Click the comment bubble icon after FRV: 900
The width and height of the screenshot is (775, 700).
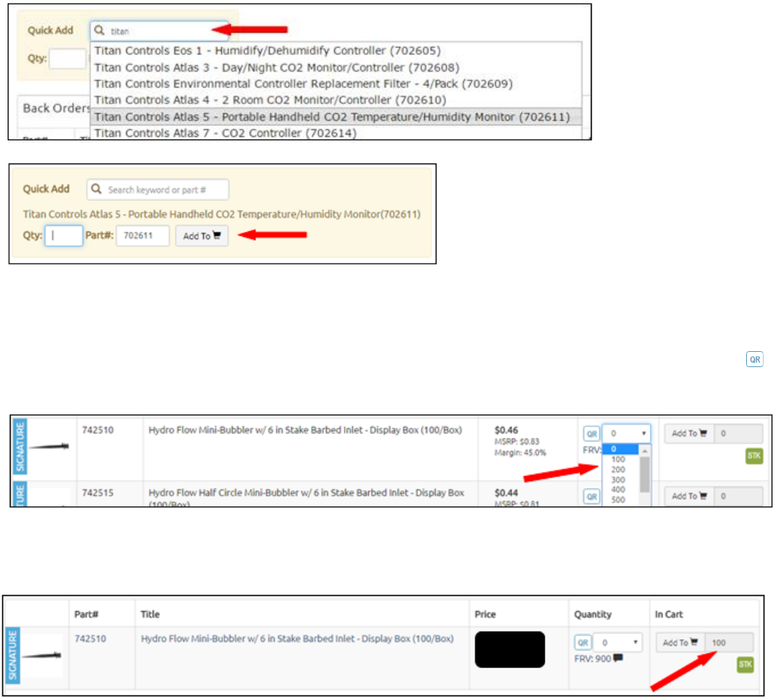coord(618,658)
